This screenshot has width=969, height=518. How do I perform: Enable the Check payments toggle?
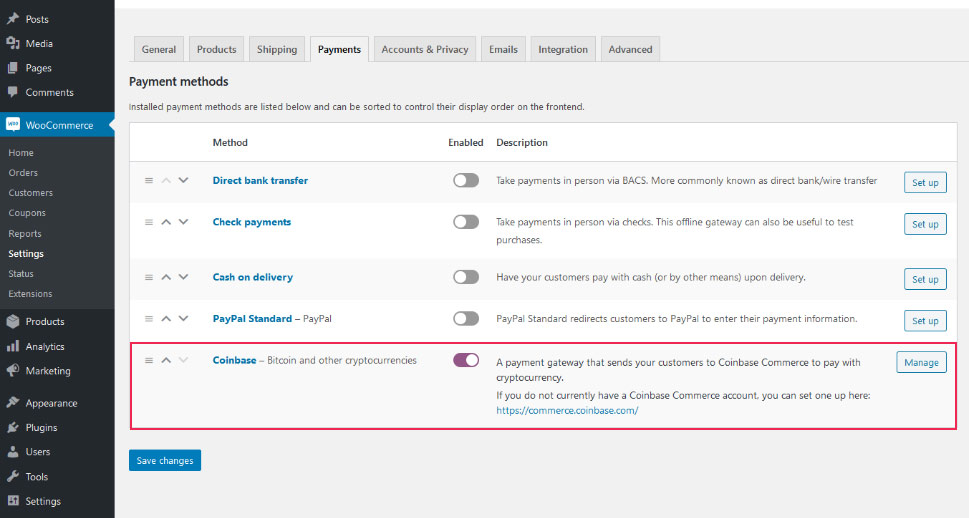[x=466, y=221]
